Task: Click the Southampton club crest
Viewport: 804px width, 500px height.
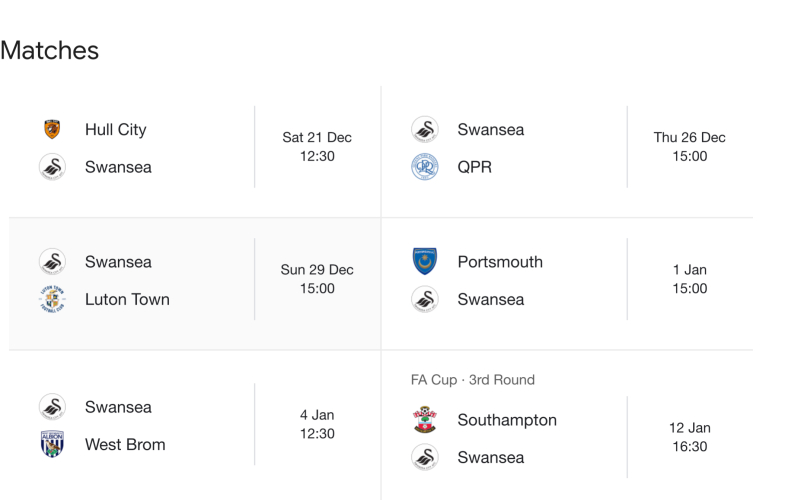Action: click(425, 420)
